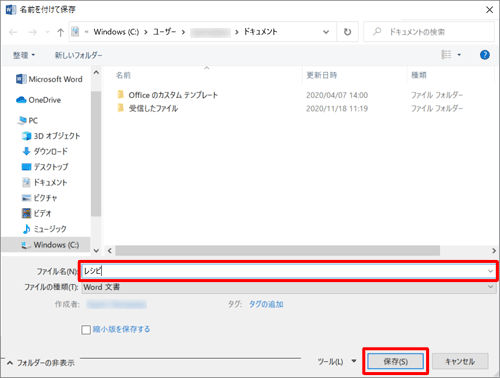
Task: Refresh the folder view
Action: pos(347,32)
